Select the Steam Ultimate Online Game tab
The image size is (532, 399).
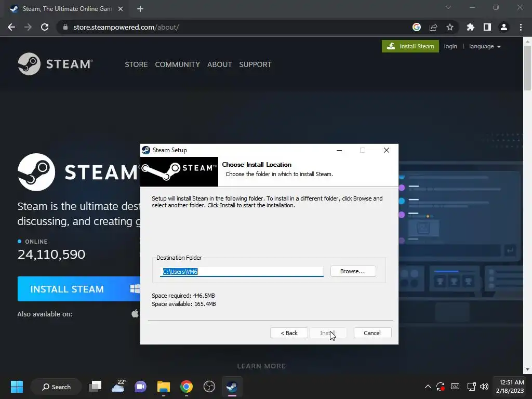pyautogui.click(x=67, y=9)
